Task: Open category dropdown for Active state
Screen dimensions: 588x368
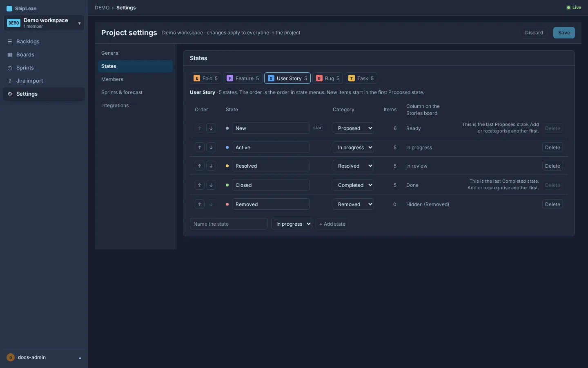Action: click(x=353, y=147)
